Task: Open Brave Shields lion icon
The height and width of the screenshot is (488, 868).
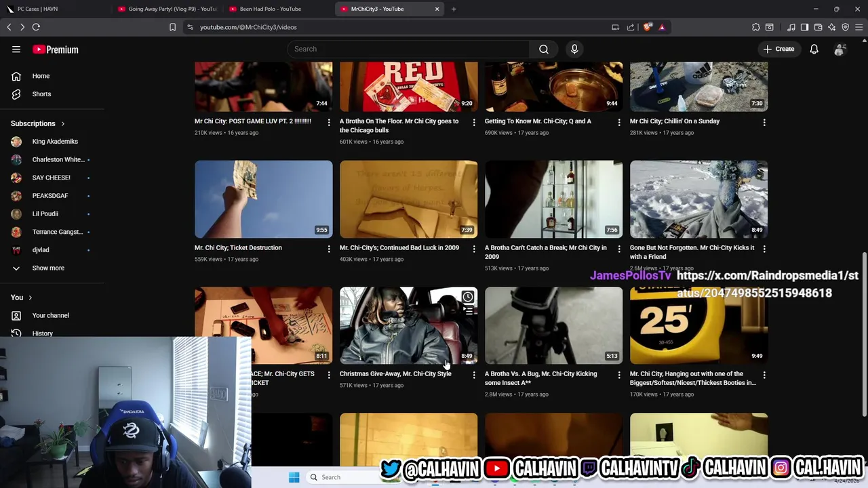Action: (x=648, y=27)
